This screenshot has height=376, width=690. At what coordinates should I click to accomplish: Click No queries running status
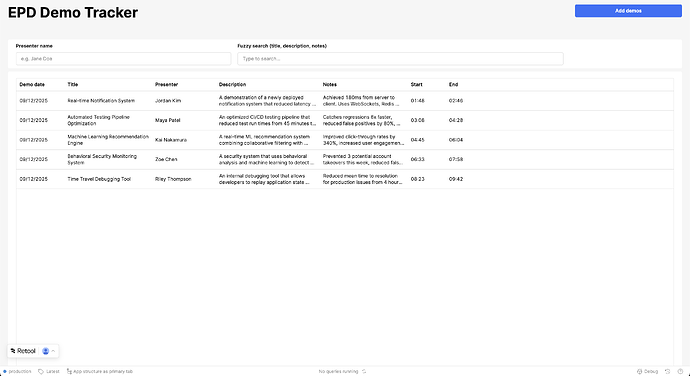338,372
